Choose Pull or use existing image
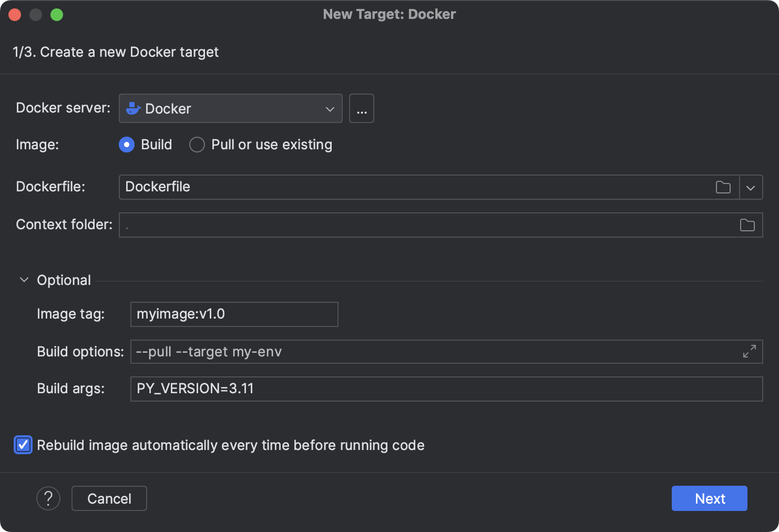The image size is (779, 532). click(197, 145)
